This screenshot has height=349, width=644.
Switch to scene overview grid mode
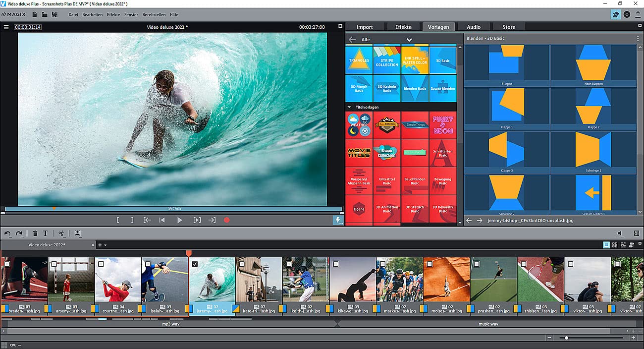click(615, 245)
